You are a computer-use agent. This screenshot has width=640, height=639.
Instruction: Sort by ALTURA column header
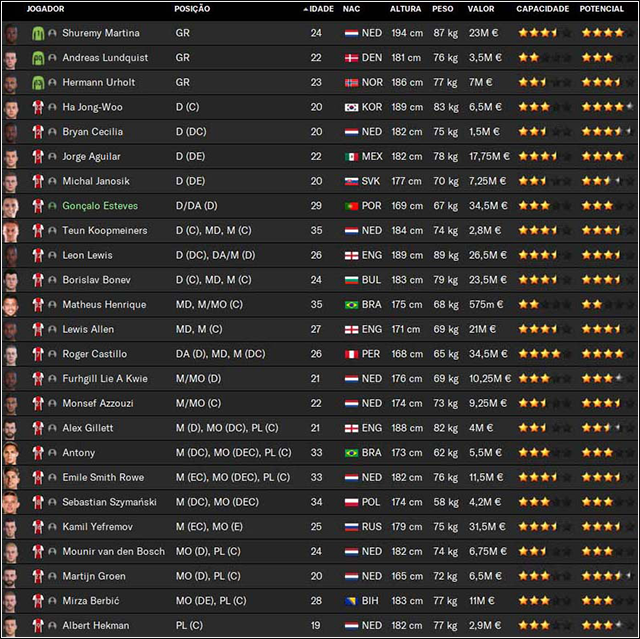405,9
